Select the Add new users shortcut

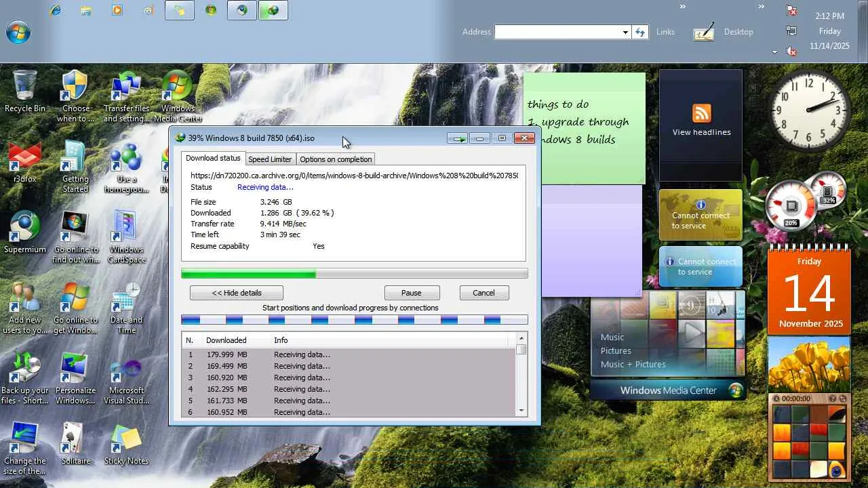25,308
